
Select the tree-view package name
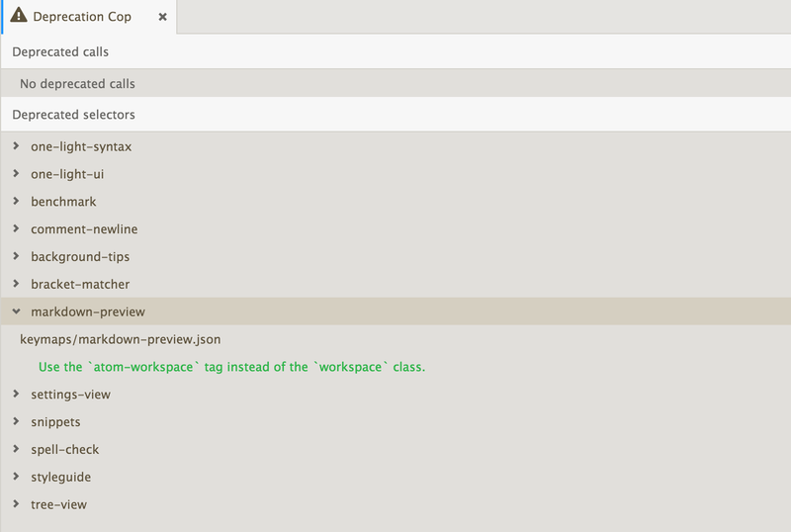pos(58,504)
